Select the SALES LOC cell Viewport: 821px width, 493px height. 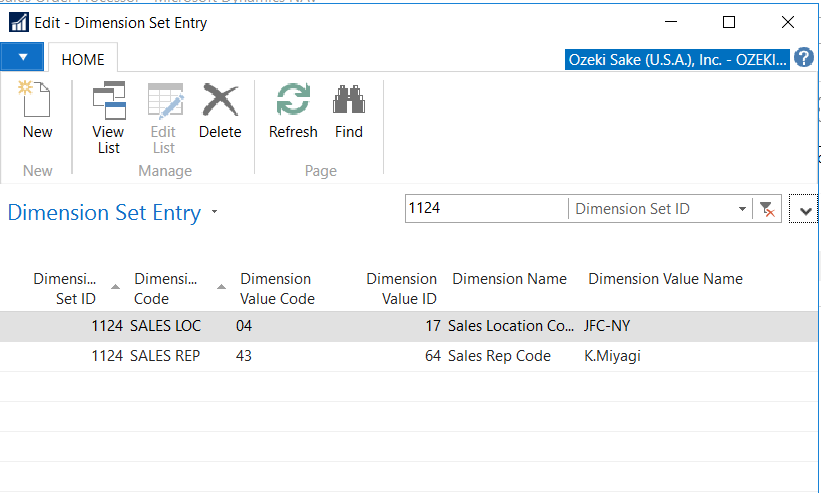point(165,326)
